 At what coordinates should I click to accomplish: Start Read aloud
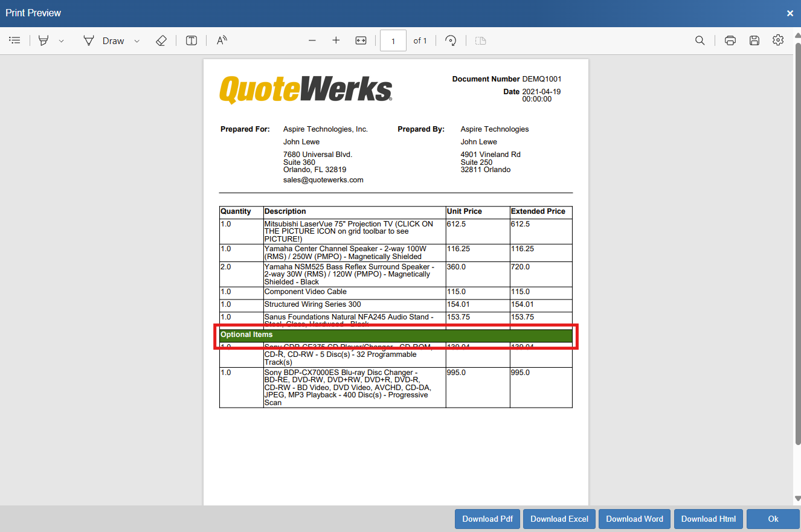pyautogui.click(x=222, y=40)
